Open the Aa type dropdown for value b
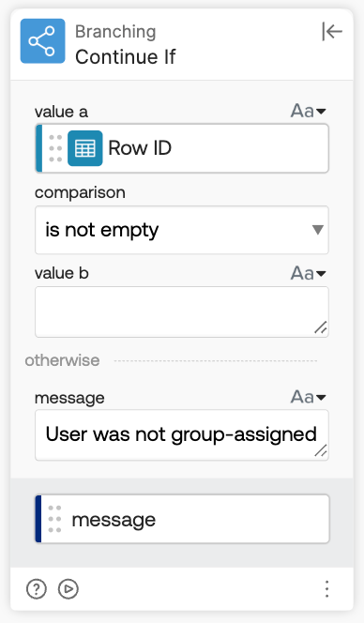 pyautogui.click(x=309, y=273)
